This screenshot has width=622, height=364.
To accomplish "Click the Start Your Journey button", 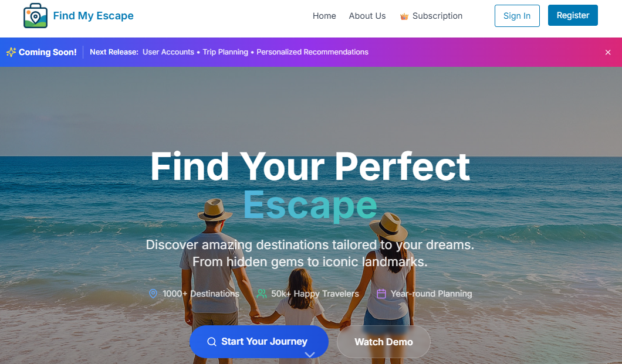I will pos(259,341).
